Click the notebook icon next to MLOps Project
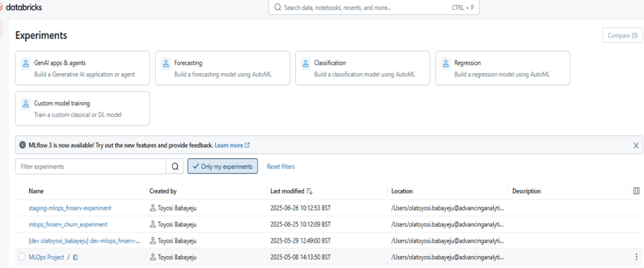Viewport: 644px width, 268px height. [76, 257]
